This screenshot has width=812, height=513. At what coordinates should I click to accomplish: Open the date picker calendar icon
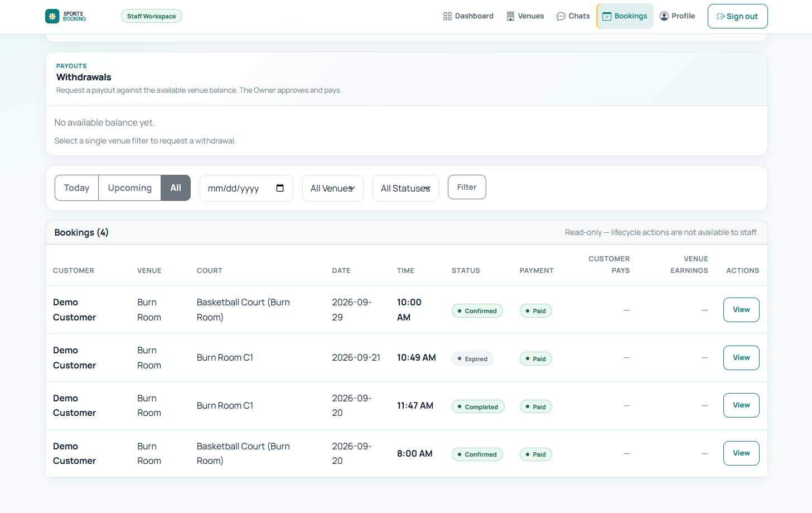tap(280, 188)
